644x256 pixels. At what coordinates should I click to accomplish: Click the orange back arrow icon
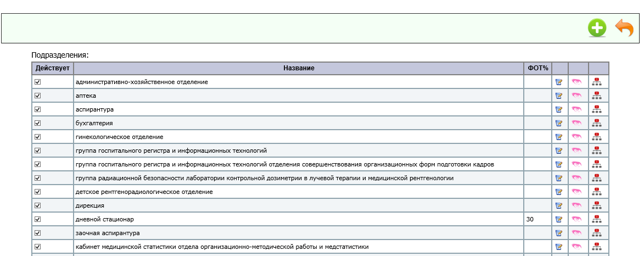(624, 27)
